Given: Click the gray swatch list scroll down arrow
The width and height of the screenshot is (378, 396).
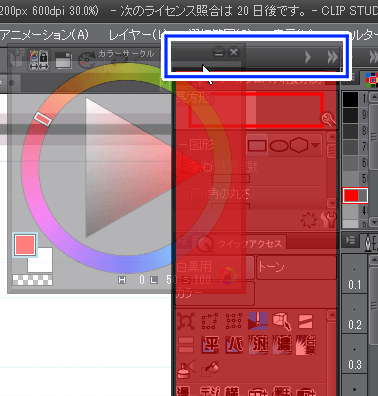Looking at the screenshot, I should (x=374, y=222).
